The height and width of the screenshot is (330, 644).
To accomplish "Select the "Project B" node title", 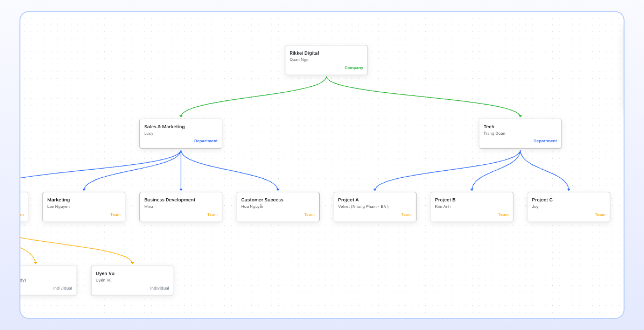I will click(x=445, y=200).
